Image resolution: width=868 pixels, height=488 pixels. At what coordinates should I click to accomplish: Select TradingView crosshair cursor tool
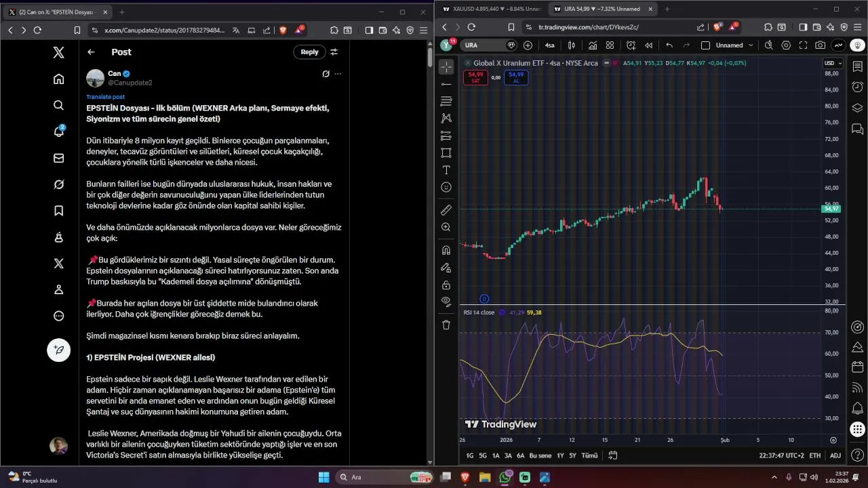(446, 66)
